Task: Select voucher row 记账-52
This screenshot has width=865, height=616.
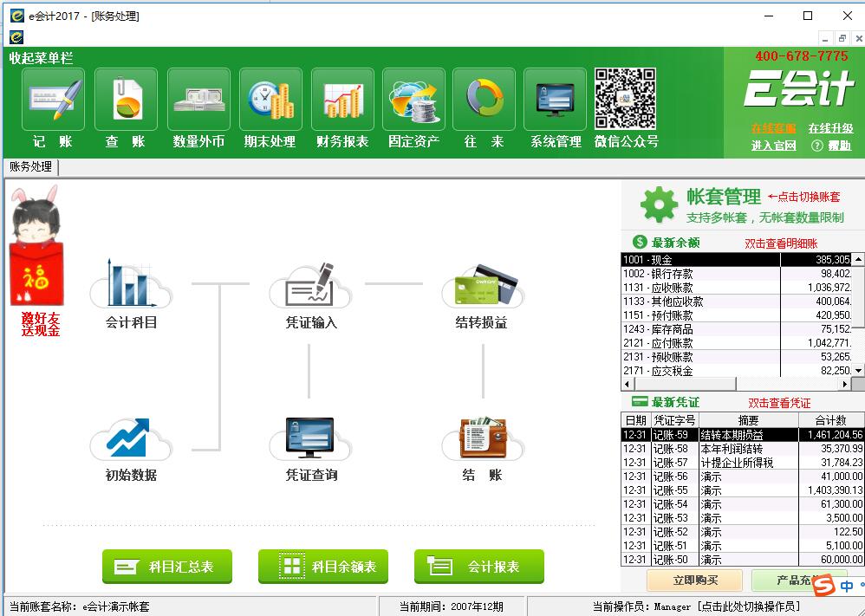Action: [743, 532]
